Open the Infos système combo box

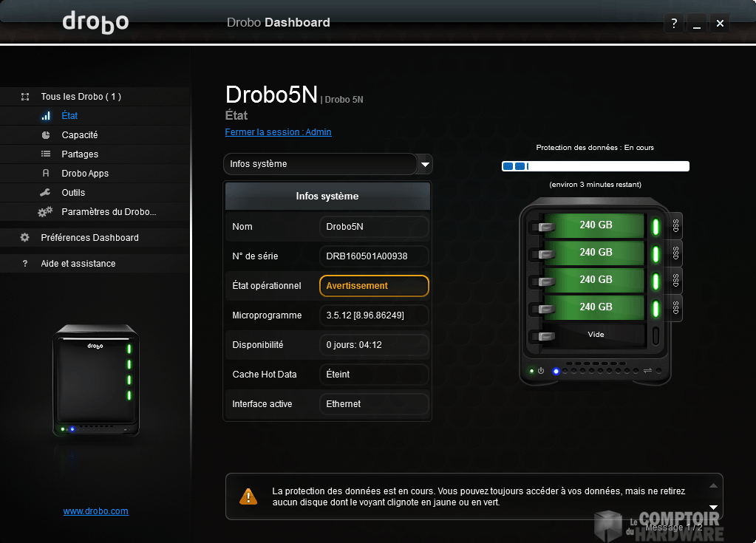pos(320,164)
